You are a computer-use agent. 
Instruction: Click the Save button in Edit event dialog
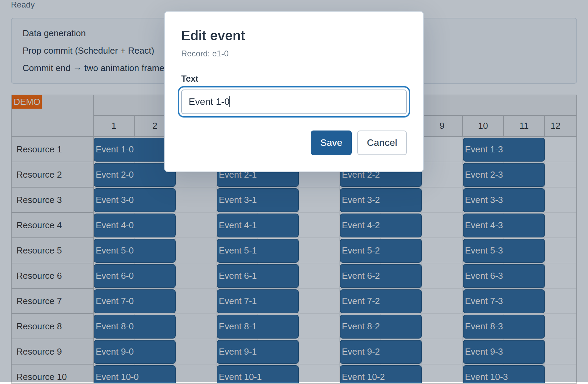point(331,143)
